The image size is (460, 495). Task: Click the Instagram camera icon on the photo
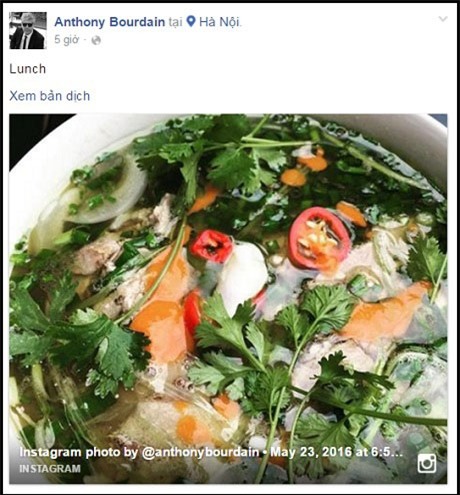[x=427, y=464]
